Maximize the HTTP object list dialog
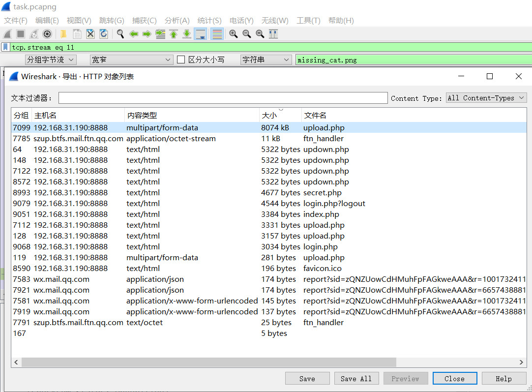Screen dimensions: 532x392 click(x=490, y=76)
